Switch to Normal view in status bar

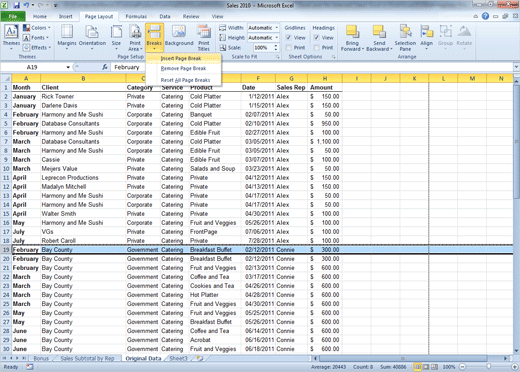417,367
